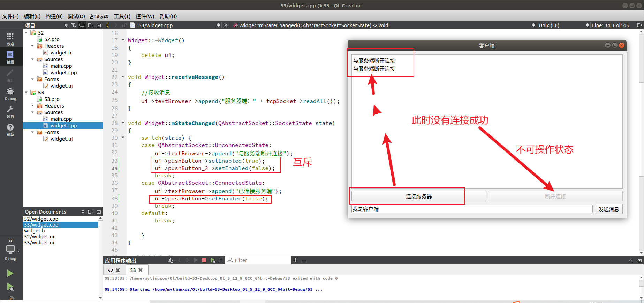Split the editor using top-right split icon

click(639, 25)
